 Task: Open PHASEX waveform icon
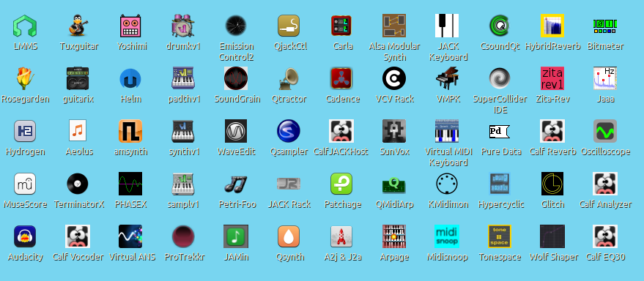coord(130,184)
